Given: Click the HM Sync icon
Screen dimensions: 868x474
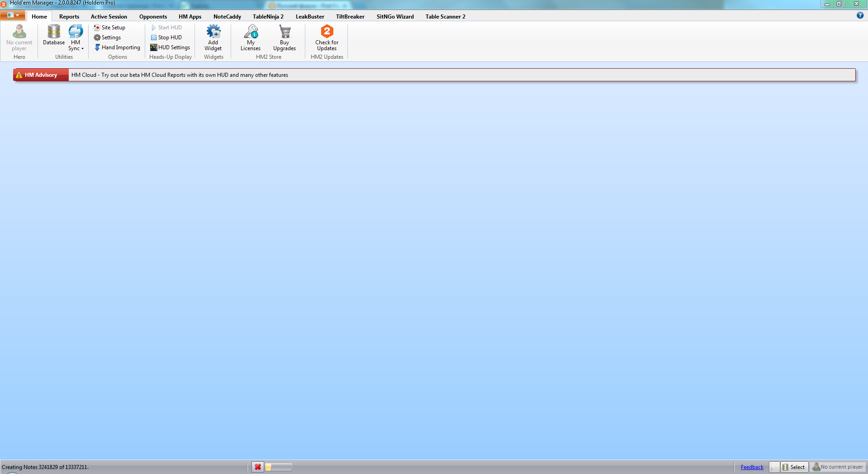Looking at the screenshot, I should [x=76, y=32].
